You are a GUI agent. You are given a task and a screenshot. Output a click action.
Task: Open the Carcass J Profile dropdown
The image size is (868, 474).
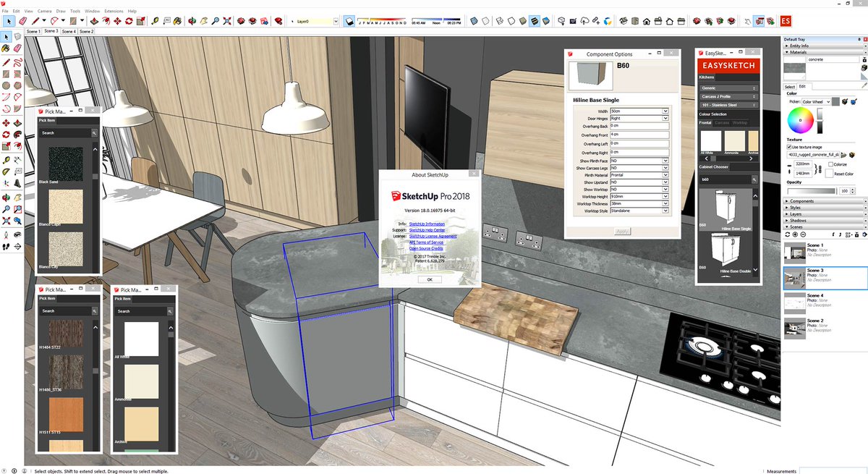pyautogui.click(x=728, y=96)
